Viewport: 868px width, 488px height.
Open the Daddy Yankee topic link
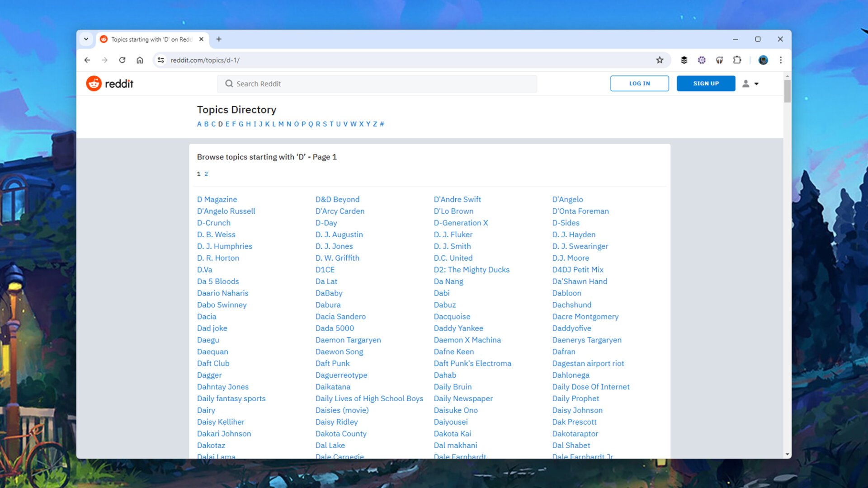point(458,328)
